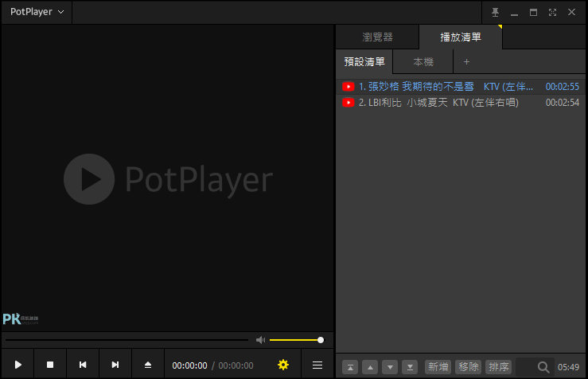Adjust the yellow volume slider

coord(296,340)
